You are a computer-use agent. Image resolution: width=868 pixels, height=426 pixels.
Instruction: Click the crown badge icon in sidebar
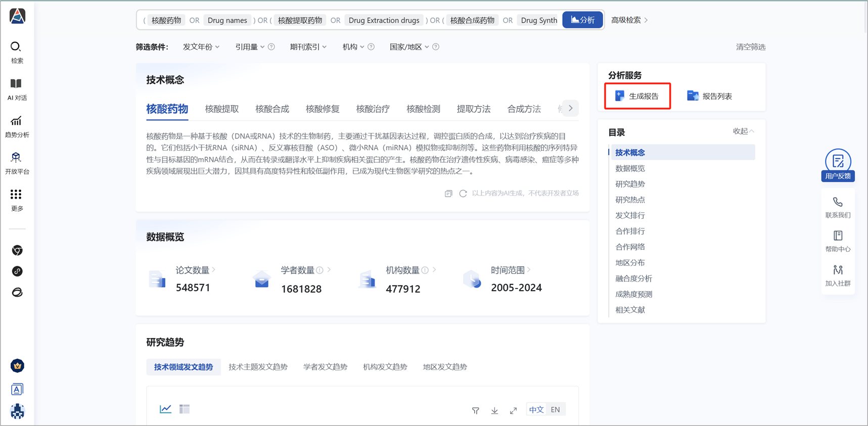[17, 365]
